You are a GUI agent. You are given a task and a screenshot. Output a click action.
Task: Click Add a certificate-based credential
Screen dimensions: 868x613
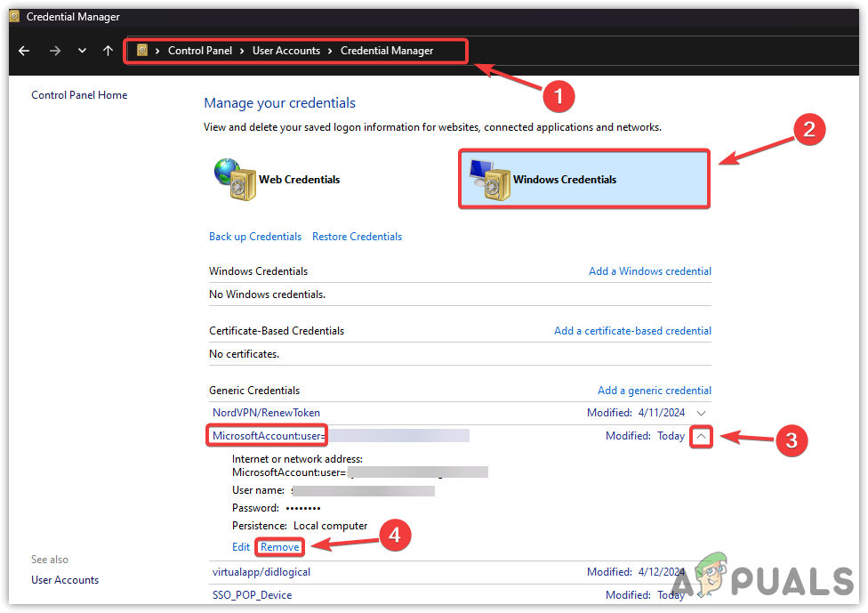[x=632, y=331]
